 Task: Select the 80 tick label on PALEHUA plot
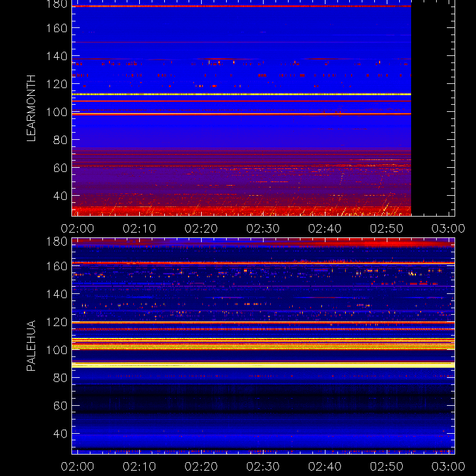(x=60, y=378)
